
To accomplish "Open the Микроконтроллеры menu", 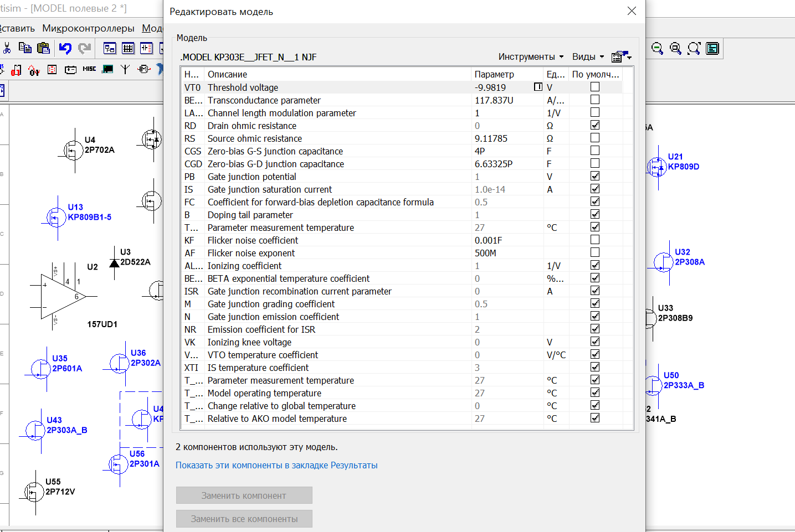I will 89,28.
